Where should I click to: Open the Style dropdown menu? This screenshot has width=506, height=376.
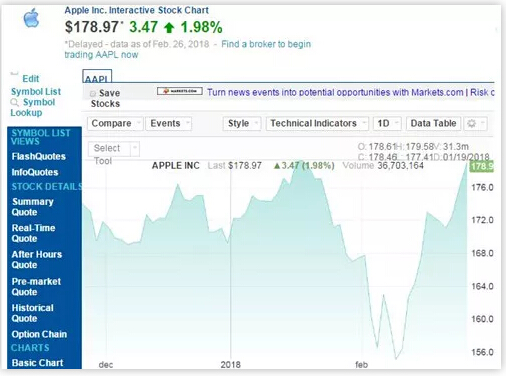point(242,123)
